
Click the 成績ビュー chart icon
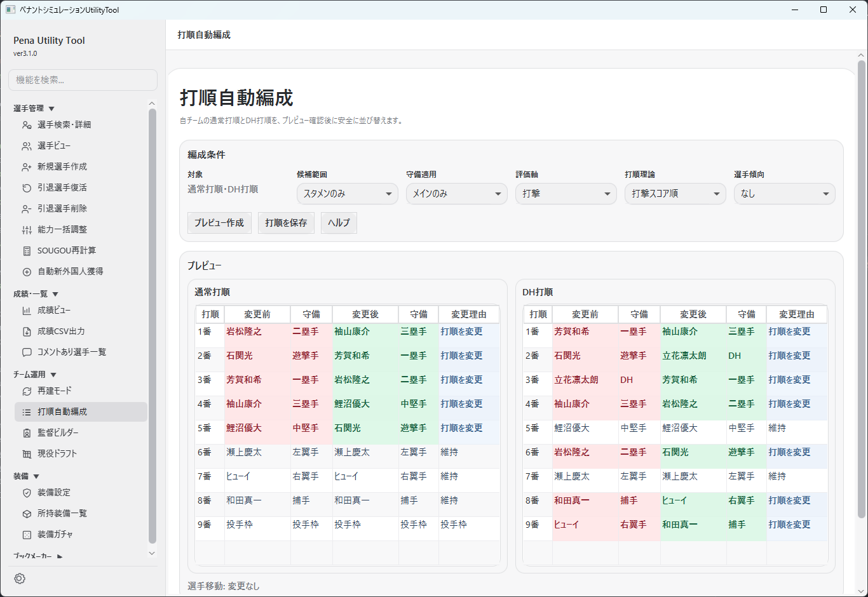click(27, 311)
